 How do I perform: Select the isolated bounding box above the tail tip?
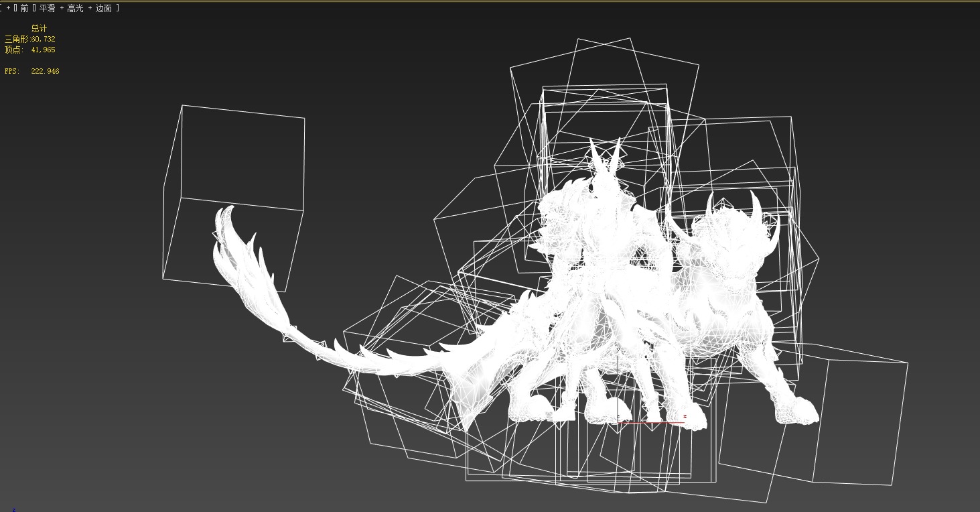[234, 198]
